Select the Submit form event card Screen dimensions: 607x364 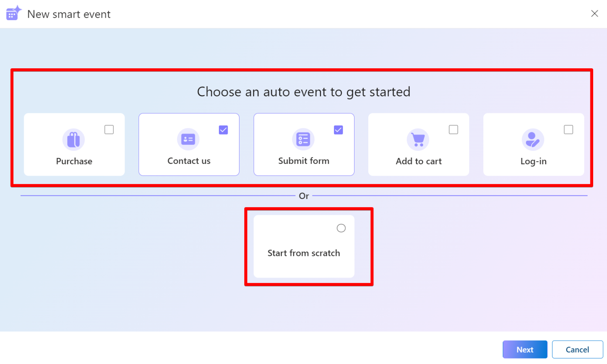(x=303, y=158)
